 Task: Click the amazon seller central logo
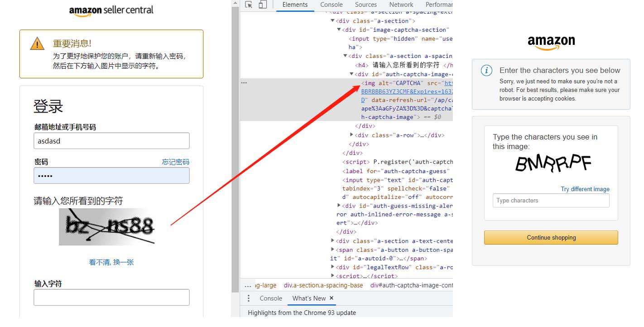point(111,11)
